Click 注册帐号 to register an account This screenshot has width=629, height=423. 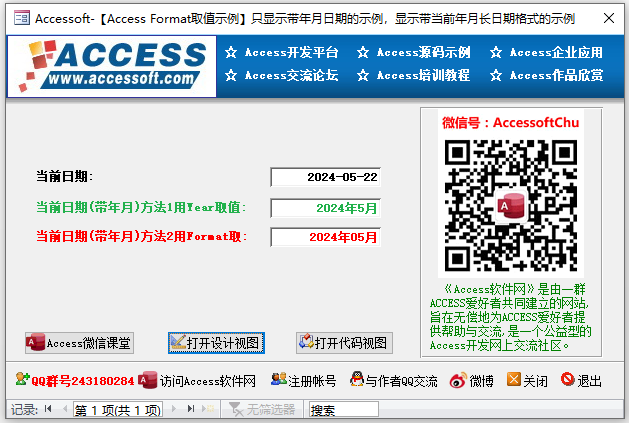coord(312,380)
